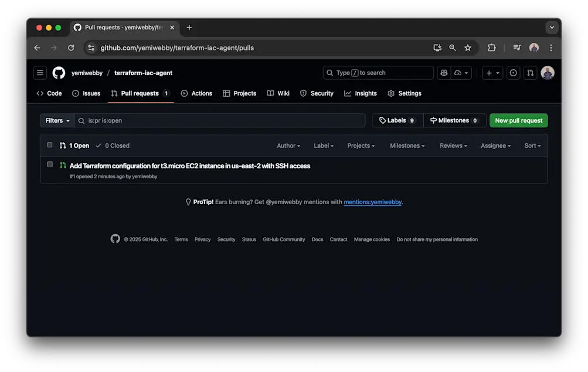588x372 pixels.
Task: Expand the Label filter
Action: [x=324, y=146]
